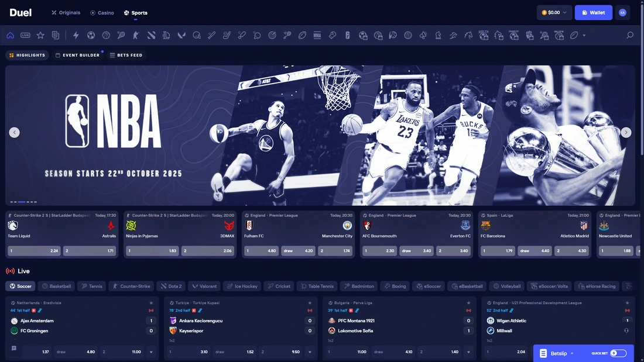This screenshot has height=362, width=644.
Task: Select the Counter-Strike soldier icon in sports bar
Action: (136, 35)
